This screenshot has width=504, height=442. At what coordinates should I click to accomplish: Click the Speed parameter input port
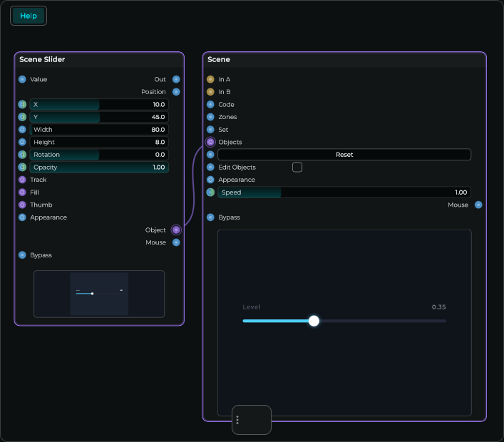[210, 192]
